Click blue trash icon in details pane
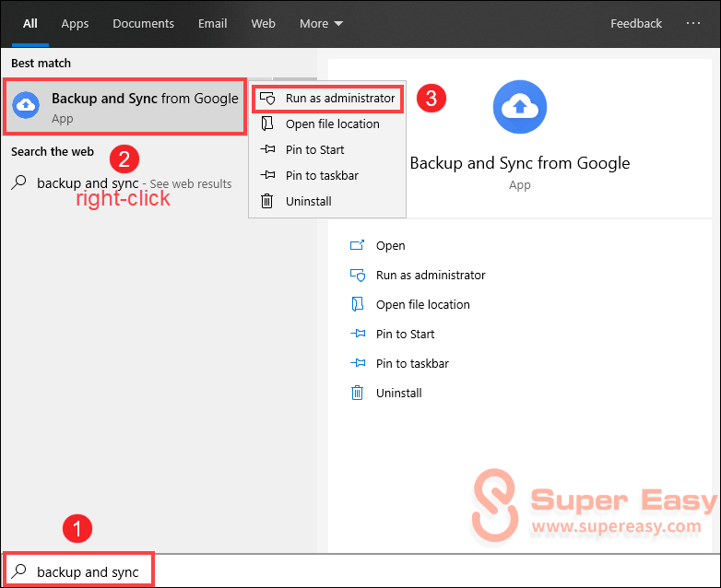 point(358,393)
